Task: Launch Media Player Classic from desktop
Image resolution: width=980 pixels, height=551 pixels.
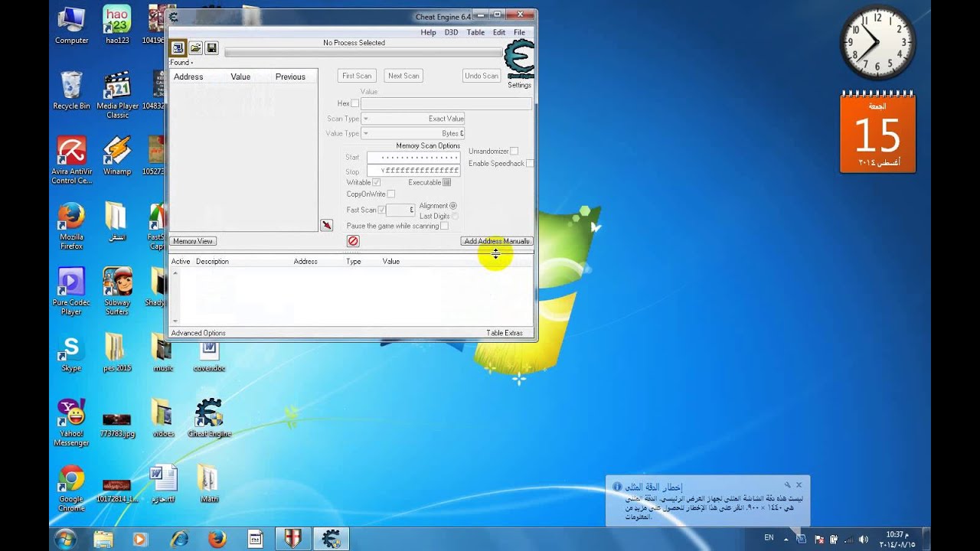Action: [118, 95]
